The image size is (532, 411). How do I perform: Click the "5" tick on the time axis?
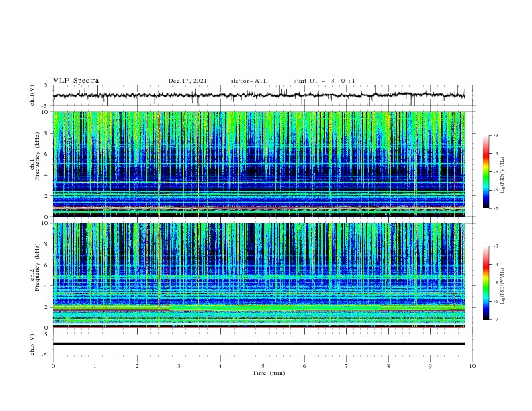[263, 366]
